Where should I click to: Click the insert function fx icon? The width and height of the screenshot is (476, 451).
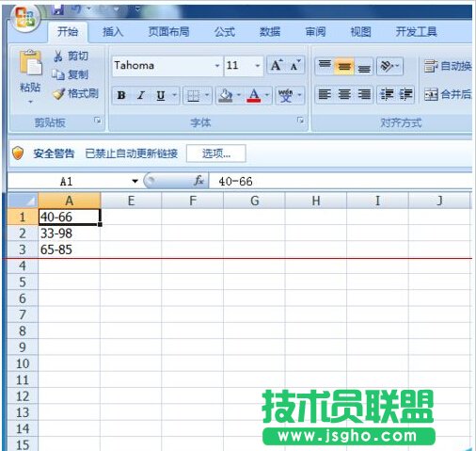click(198, 181)
